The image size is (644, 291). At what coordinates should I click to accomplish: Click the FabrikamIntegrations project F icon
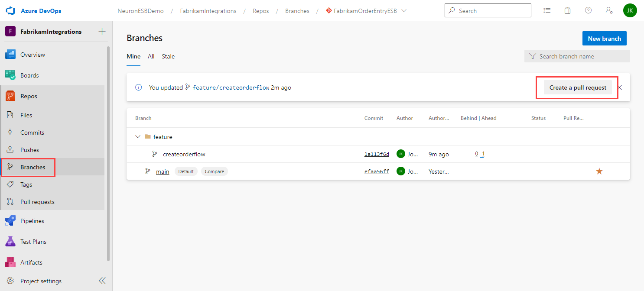[x=10, y=31]
